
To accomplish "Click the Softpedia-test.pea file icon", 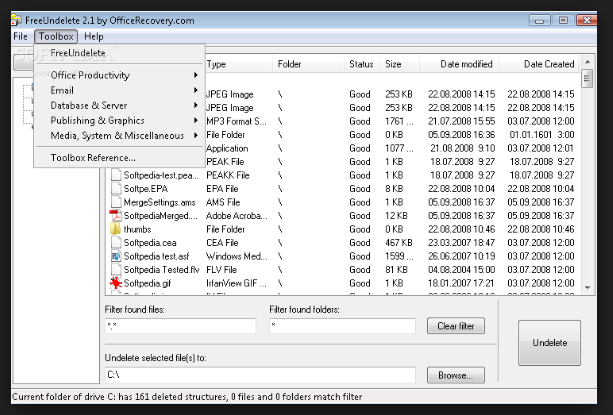I will pyautogui.click(x=116, y=175).
